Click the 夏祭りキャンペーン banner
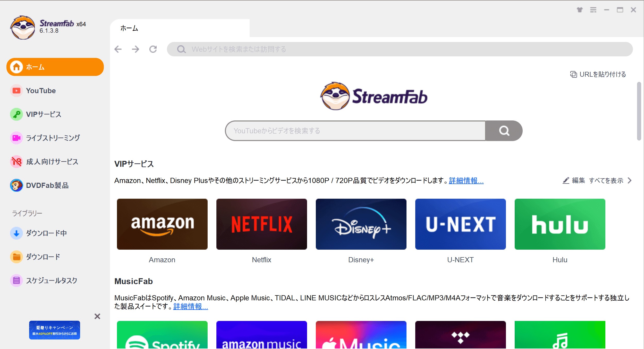The height and width of the screenshot is (349, 644). [55, 330]
